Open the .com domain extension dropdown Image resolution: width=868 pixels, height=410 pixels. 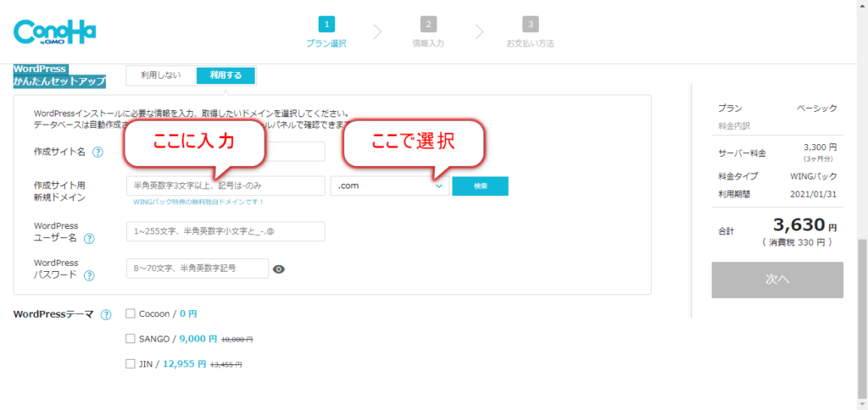[x=390, y=186]
